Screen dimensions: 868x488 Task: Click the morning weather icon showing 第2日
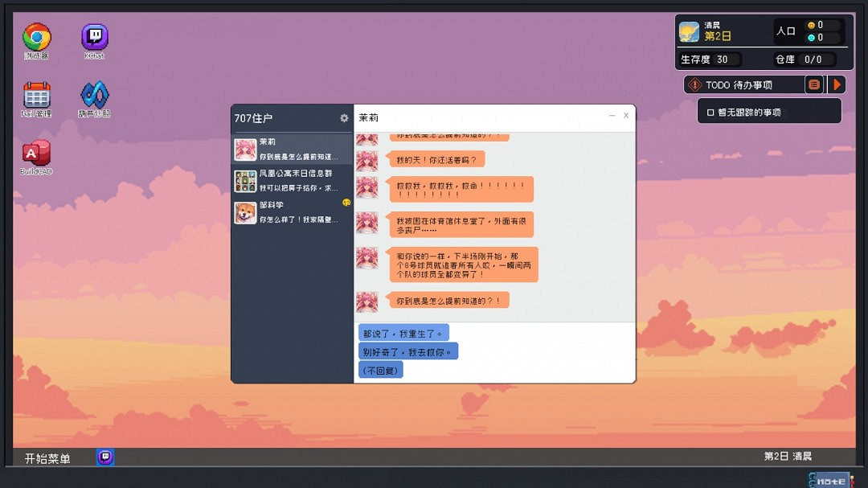(690, 31)
